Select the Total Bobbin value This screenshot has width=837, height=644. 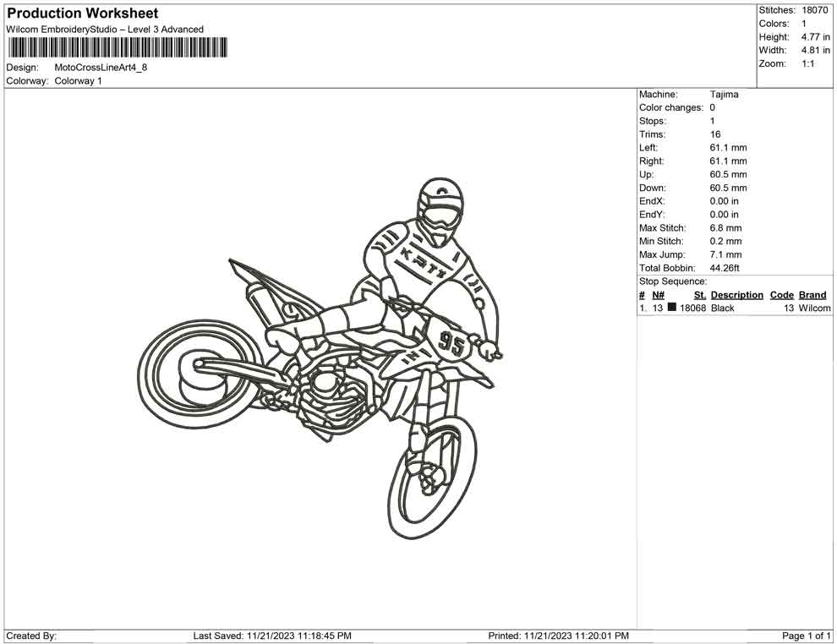click(x=725, y=267)
